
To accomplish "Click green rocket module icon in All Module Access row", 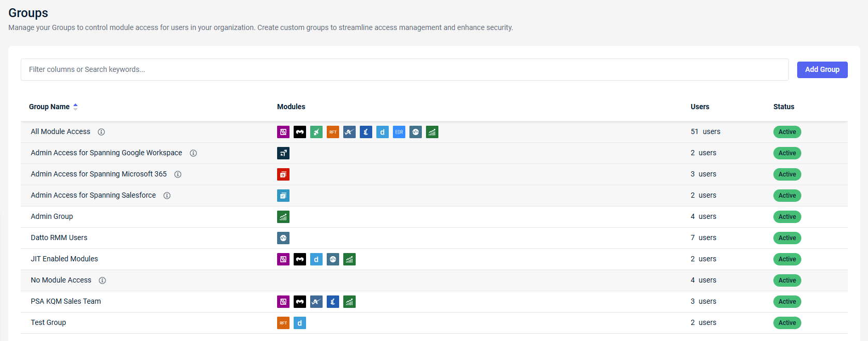I will (316, 132).
